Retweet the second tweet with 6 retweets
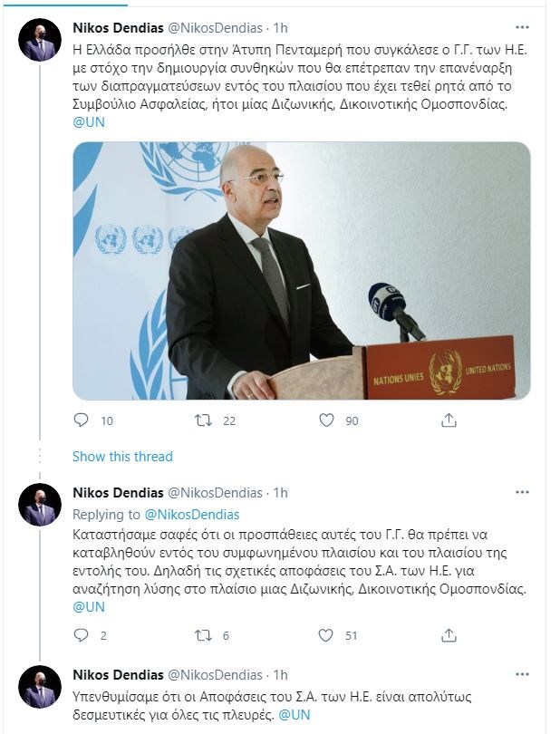This screenshot has height=734, width=560. coord(205,636)
